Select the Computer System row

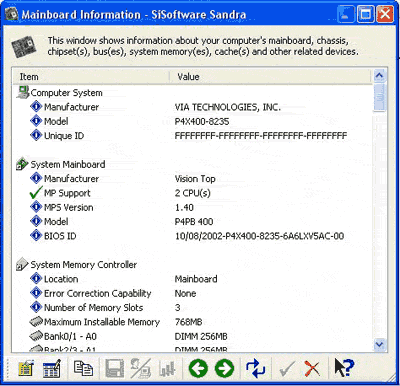(67, 93)
